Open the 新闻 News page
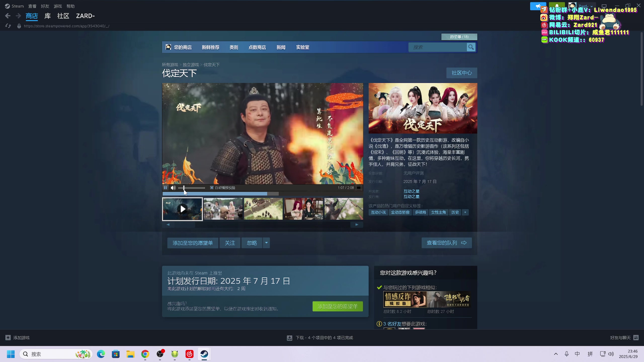Image resolution: width=644 pixels, height=362 pixels. point(281,47)
